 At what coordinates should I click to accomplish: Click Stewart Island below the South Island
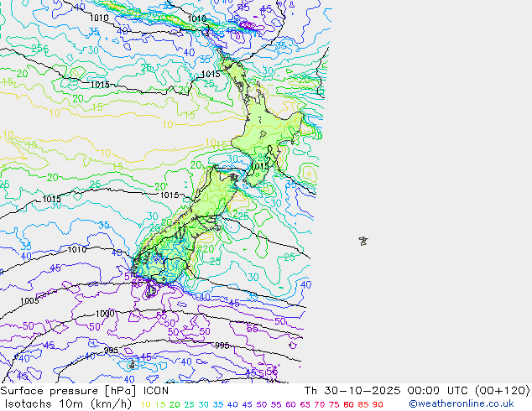151,291
